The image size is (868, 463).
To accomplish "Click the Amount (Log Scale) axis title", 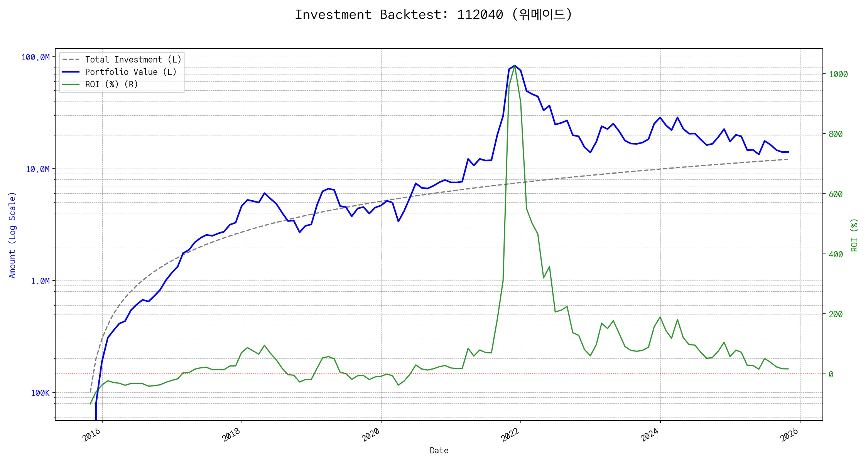I will click(x=12, y=235).
